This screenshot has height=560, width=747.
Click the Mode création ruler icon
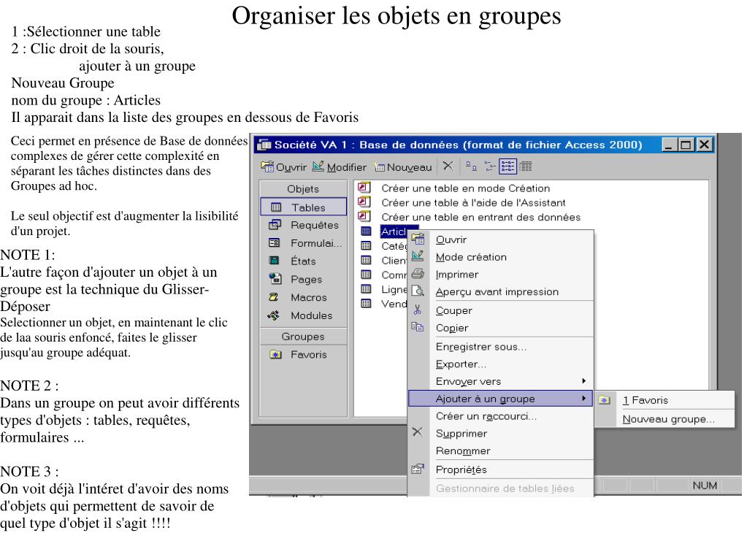pos(418,256)
